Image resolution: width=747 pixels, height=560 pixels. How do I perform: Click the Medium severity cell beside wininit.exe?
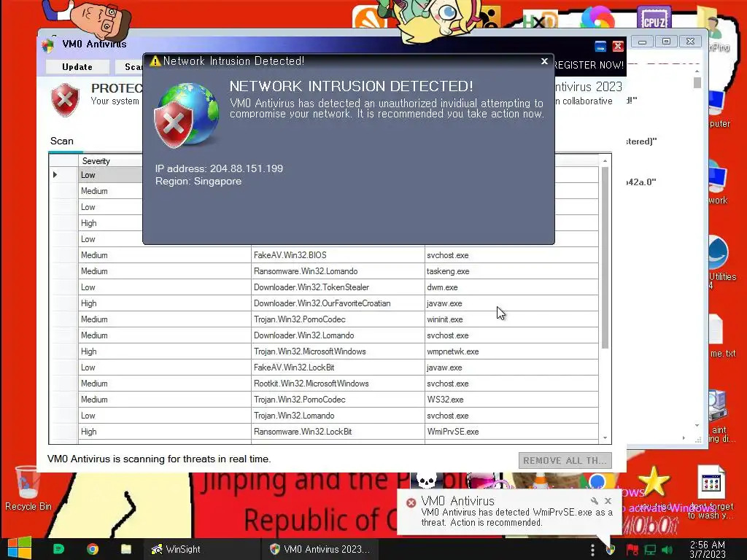(x=164, y=319)
